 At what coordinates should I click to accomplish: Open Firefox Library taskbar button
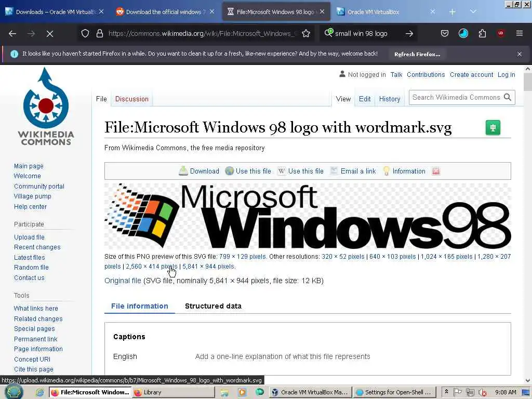(x=174, y=392)
